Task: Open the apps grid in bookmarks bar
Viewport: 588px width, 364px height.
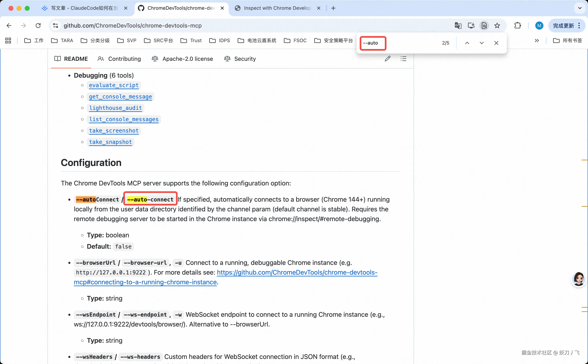Action: pos(8,41)
